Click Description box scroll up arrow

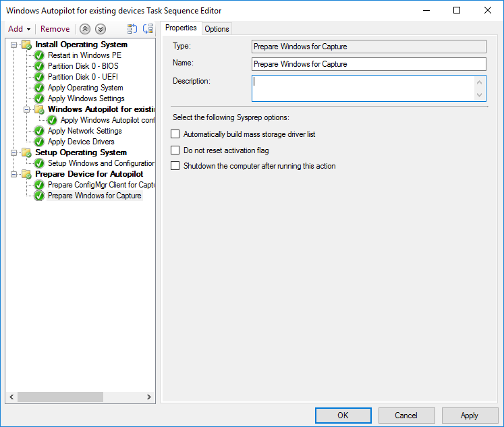(x=479, y=82)
